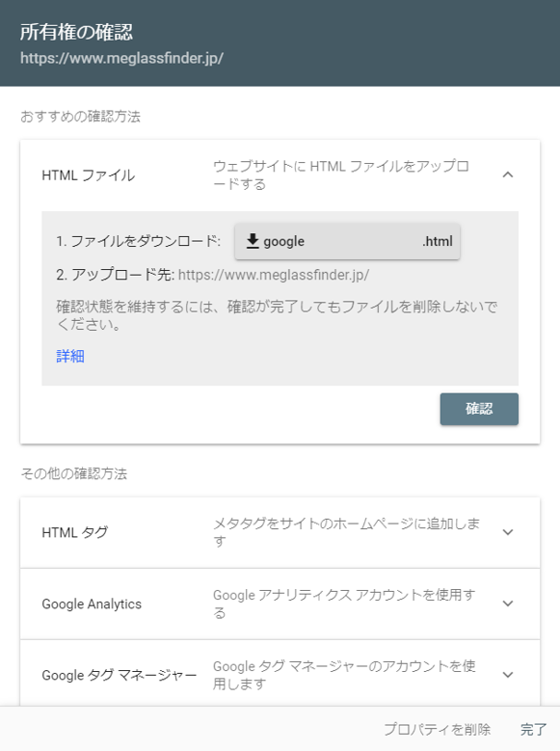Download the google .html verification file
The height and width of the screenshot is (751, 560).
pyautogui.click(x=347, y=241)
